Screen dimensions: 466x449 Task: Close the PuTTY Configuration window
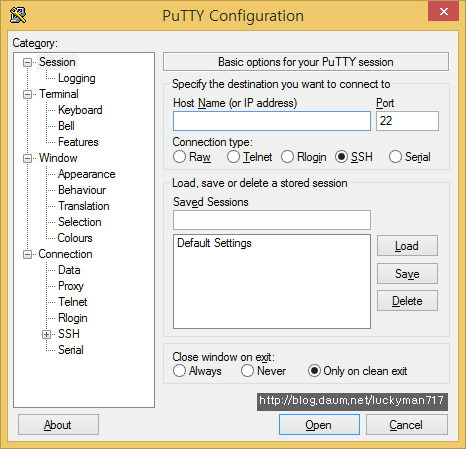coord(444,12)
